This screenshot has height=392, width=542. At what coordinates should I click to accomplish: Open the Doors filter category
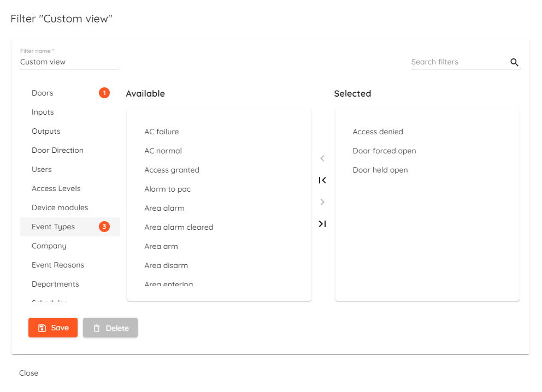pyautogui.click(x=42, y=93)
